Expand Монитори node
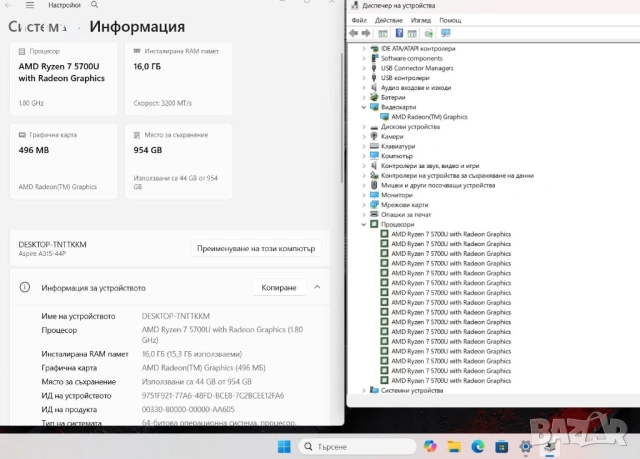 point(364,195)
